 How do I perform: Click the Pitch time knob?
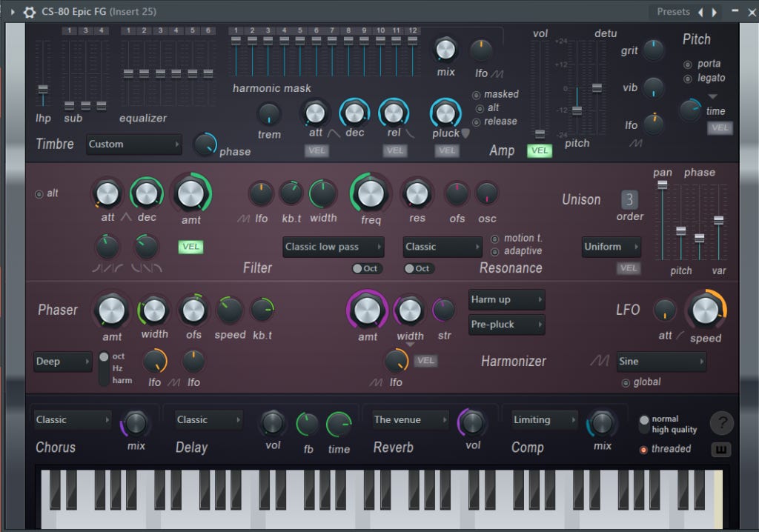click(691, 110)
